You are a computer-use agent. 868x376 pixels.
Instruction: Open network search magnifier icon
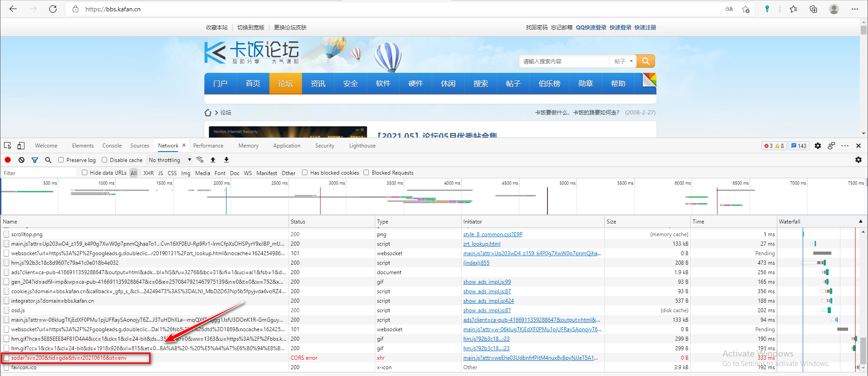[x=48, y=160]
